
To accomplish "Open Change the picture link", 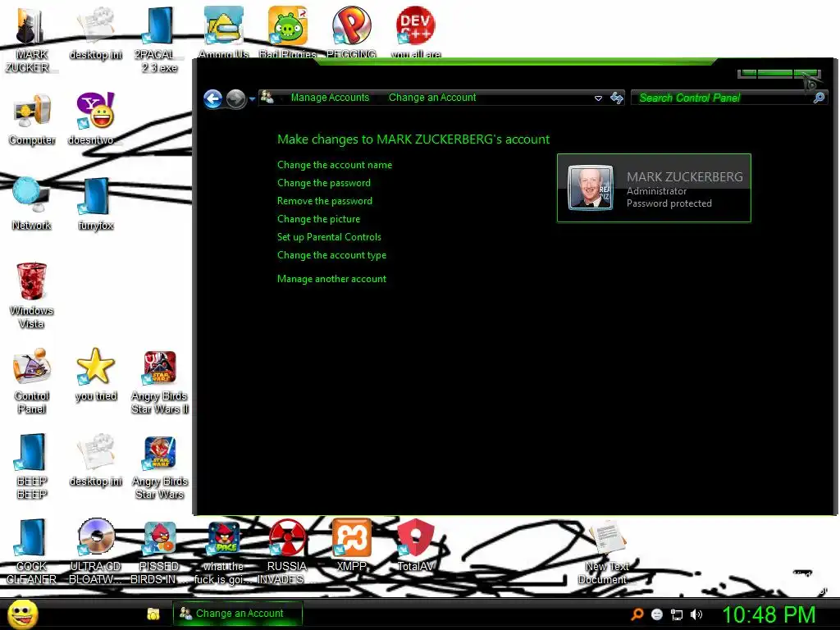I will (318, 219).
